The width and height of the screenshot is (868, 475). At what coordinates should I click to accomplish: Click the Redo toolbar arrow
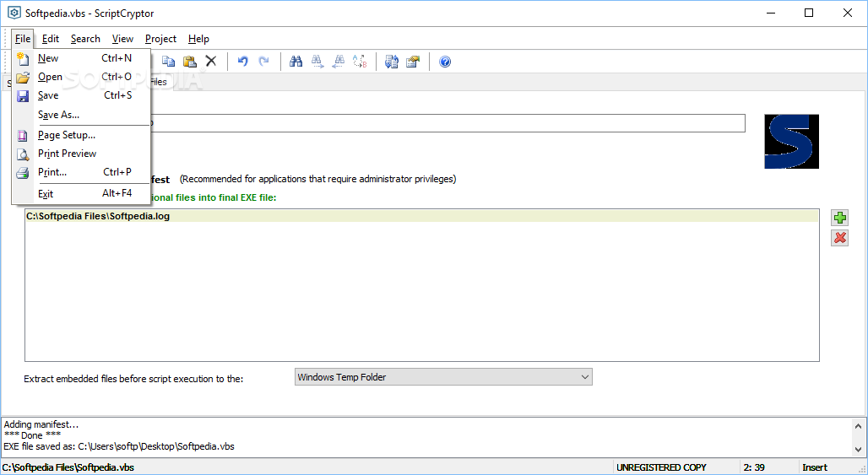pyautogui.click(x=264, y=62)
